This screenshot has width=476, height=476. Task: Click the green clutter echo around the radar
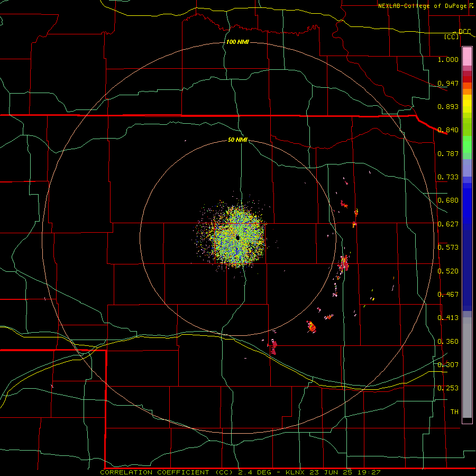(x=237, y=237)
